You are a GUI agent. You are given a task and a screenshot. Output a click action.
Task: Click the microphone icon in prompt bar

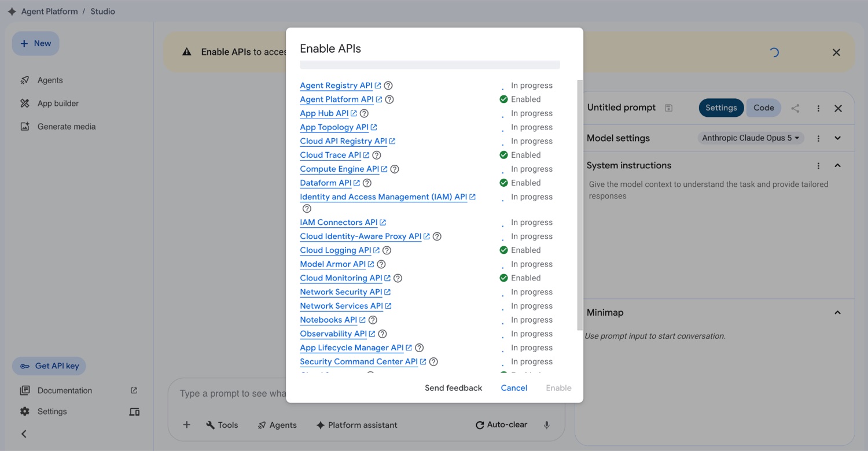tap(547, 425)
